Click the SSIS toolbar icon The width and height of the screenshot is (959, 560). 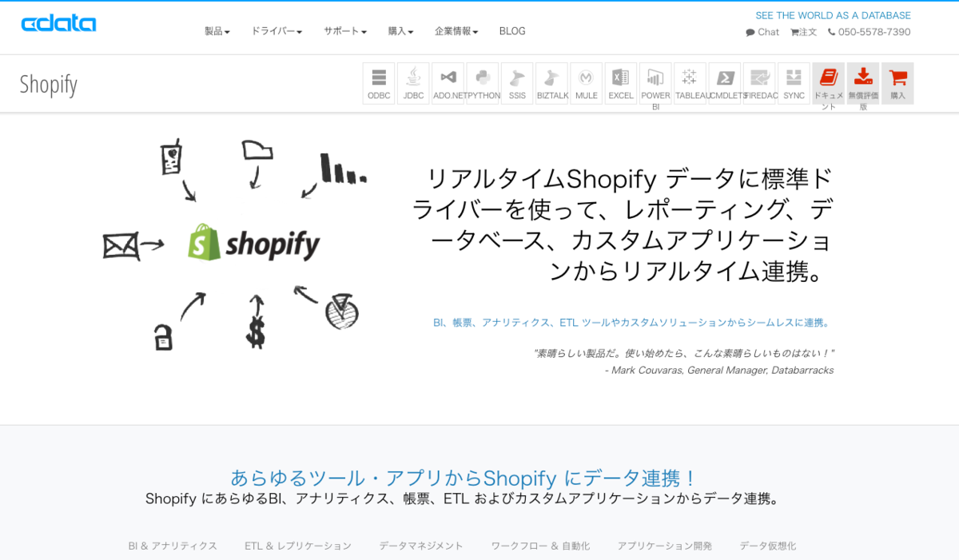(516, 82)
